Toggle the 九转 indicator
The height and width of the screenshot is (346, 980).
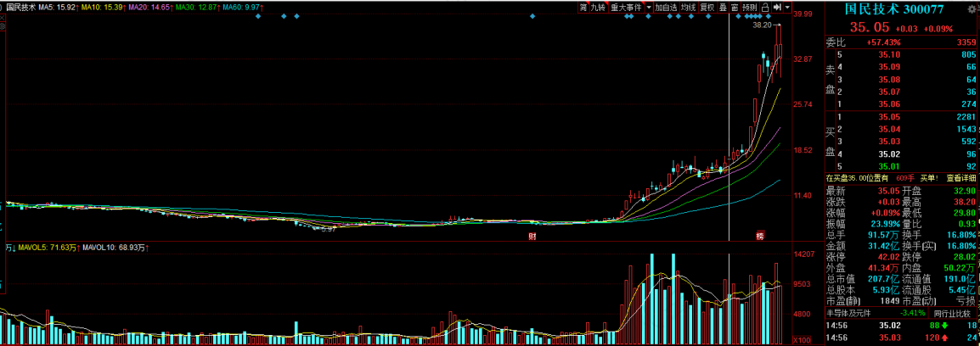pyautogui.click(x=599, y=7)
